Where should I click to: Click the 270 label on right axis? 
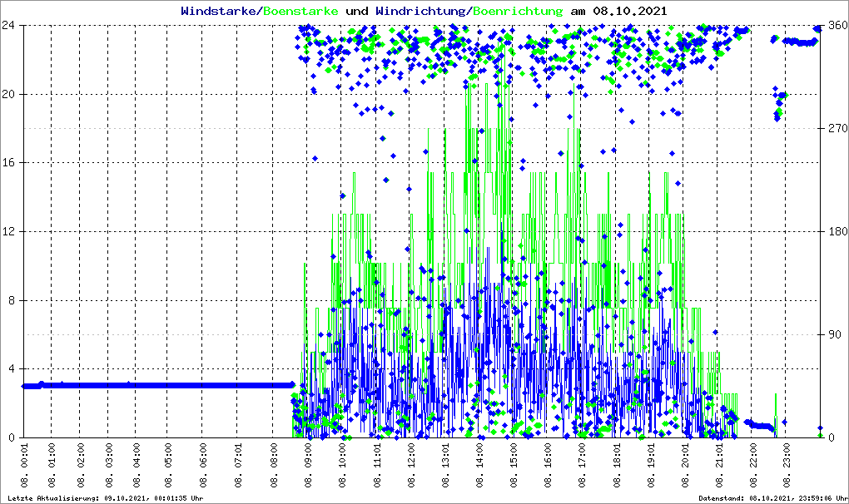tap(835, 129)
